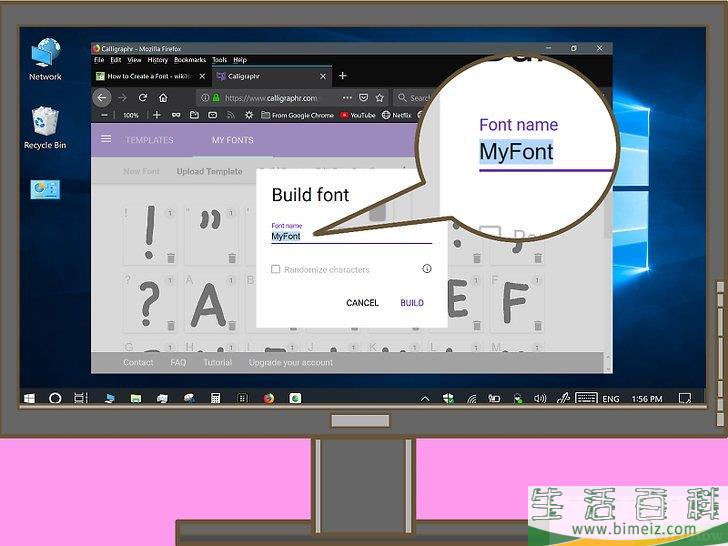Switch to the MY FONTS tab
Image resolution: width=728 pixels, height=546 pixels.
(233, 140)
